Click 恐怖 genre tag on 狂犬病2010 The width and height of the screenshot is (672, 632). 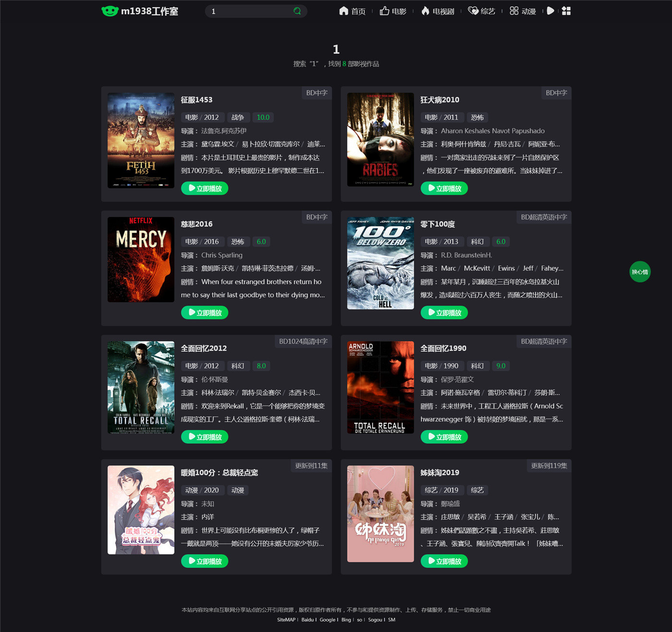(x=477, y=117)
